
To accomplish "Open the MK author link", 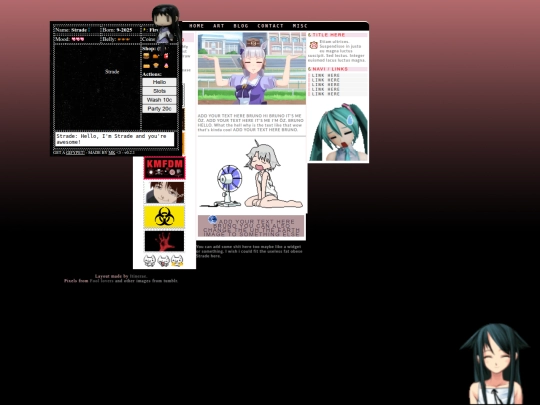I will 112,153.
